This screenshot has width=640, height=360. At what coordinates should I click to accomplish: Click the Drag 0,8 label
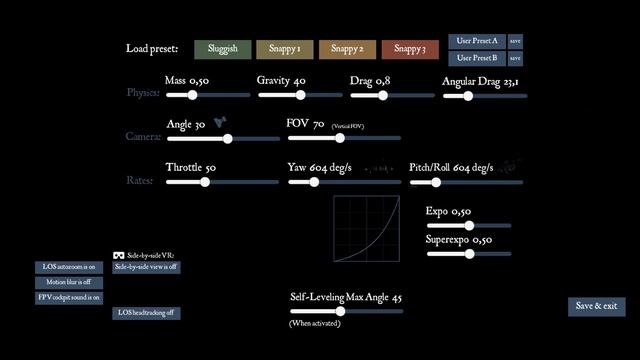[370, 81]
